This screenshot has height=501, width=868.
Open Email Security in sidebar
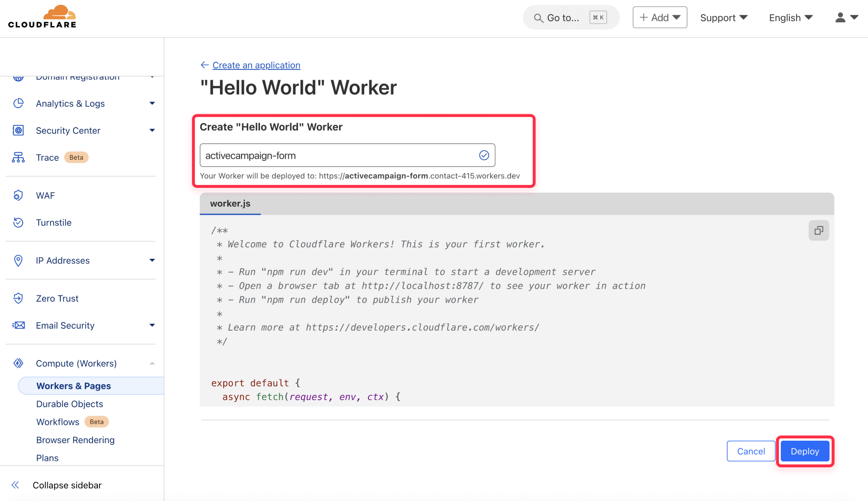[x=65, y=326]
